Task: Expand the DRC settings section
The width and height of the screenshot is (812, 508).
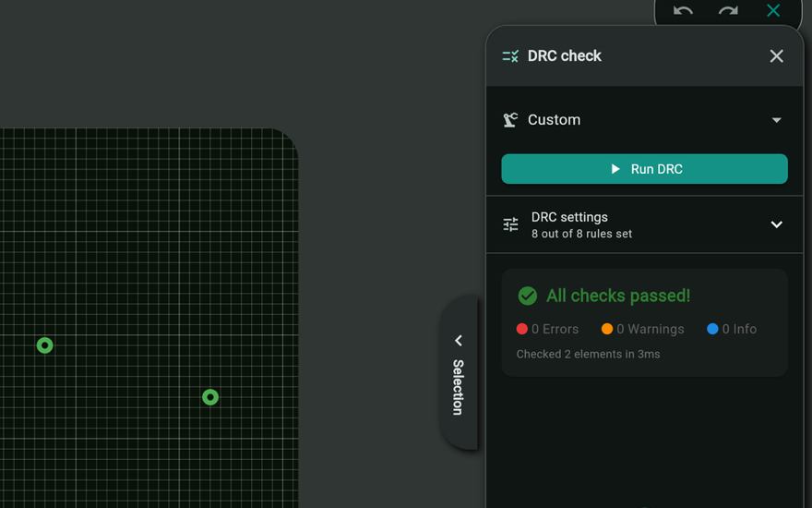Action: tap(644, 224)
